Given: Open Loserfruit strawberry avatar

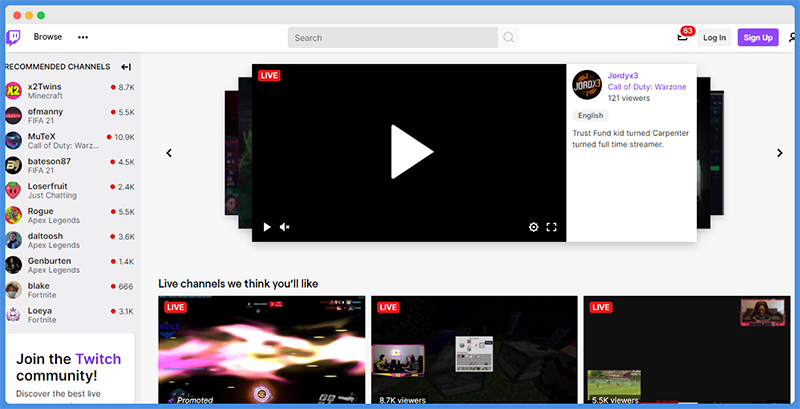Looking at the screenshot, I should coord(14,190).
